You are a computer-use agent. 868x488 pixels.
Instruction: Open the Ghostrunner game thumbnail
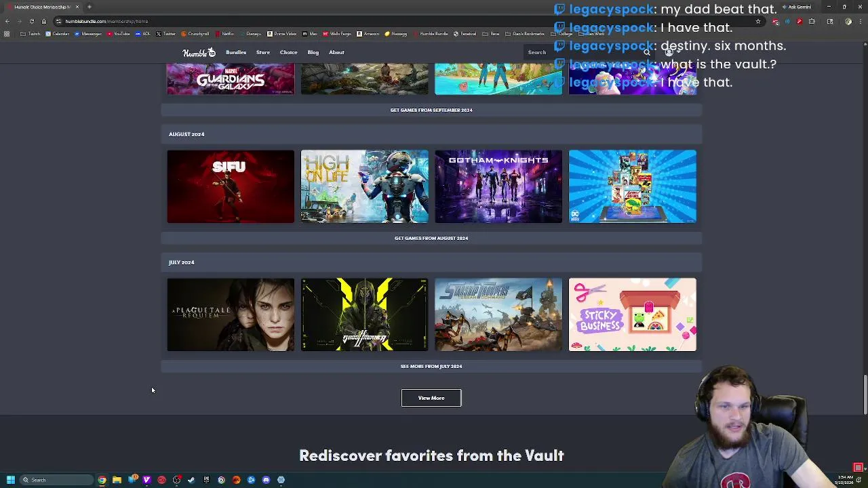point(365,314)
